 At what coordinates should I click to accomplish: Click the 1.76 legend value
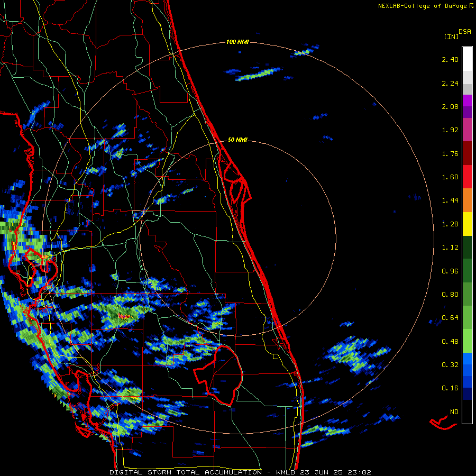click(x=450, y=153)
